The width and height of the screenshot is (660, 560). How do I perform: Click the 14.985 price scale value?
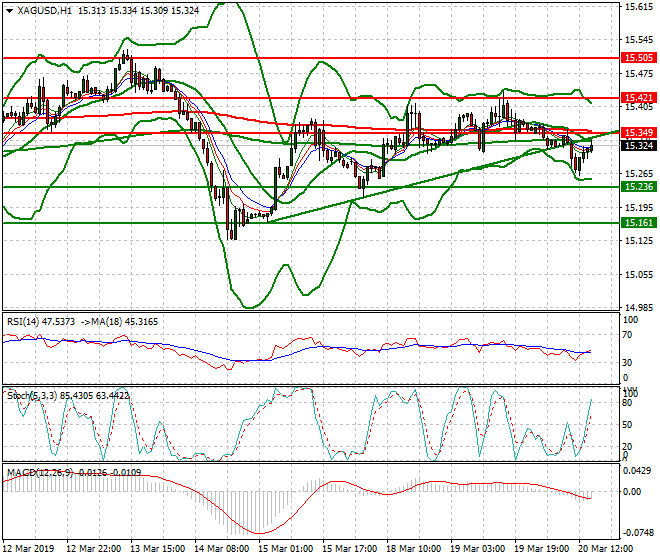(639, 308)
